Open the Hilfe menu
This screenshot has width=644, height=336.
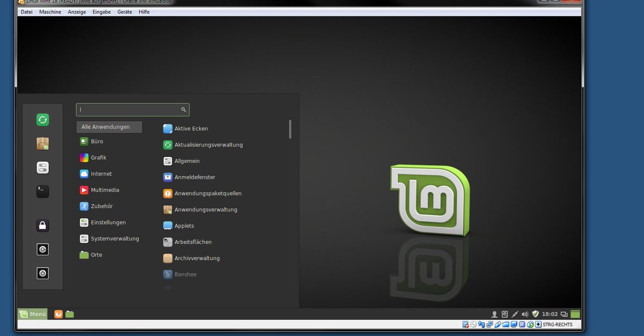pyautogui.click(x=144, y=12)
